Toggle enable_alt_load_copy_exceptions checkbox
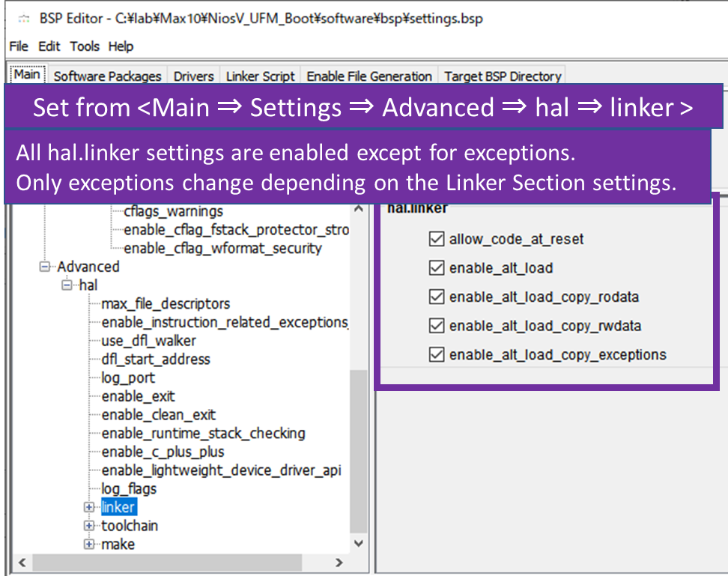The height and width of the screenshot is (576, 728). tap(437, 355)
